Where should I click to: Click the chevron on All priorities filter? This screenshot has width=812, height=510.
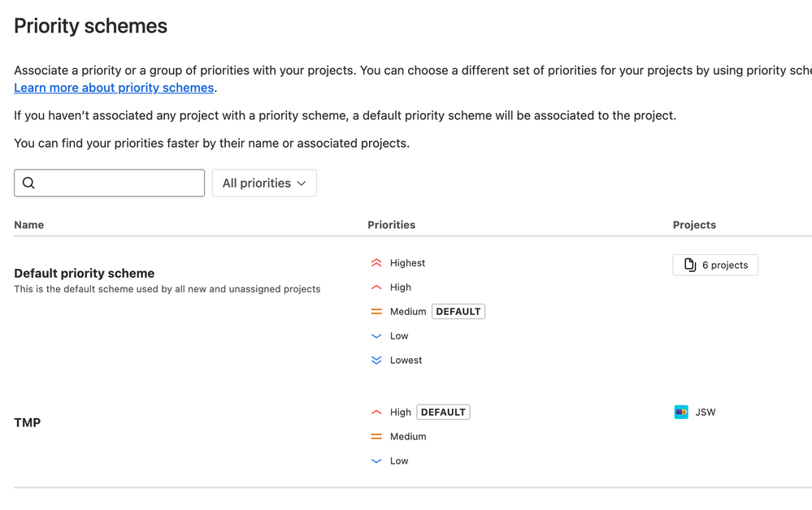click(x=302, y=183)
